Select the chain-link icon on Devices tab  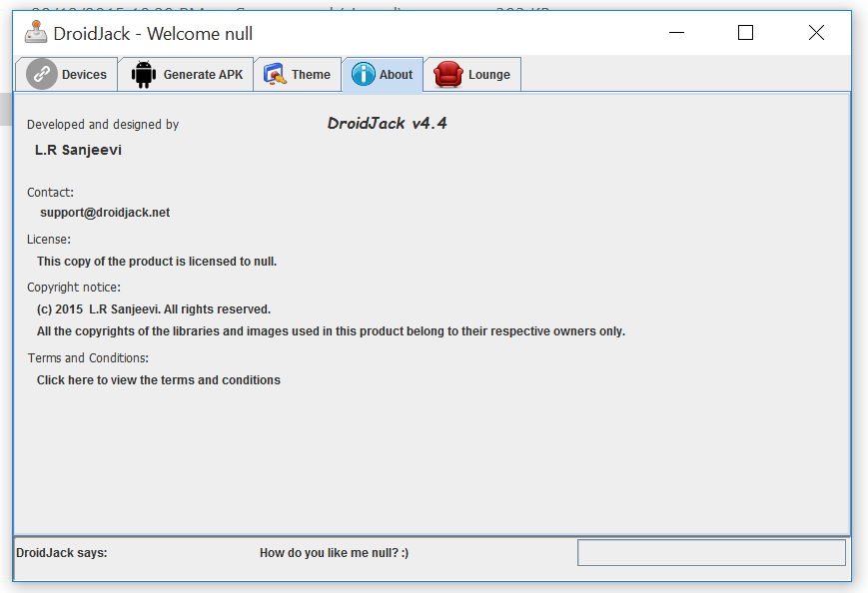coord(40,74)
